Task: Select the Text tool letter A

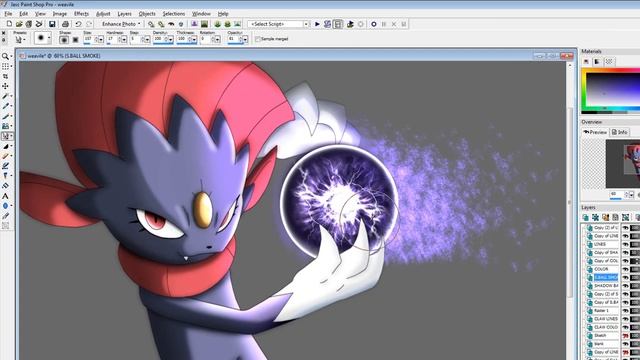Action: coord(5,196)
